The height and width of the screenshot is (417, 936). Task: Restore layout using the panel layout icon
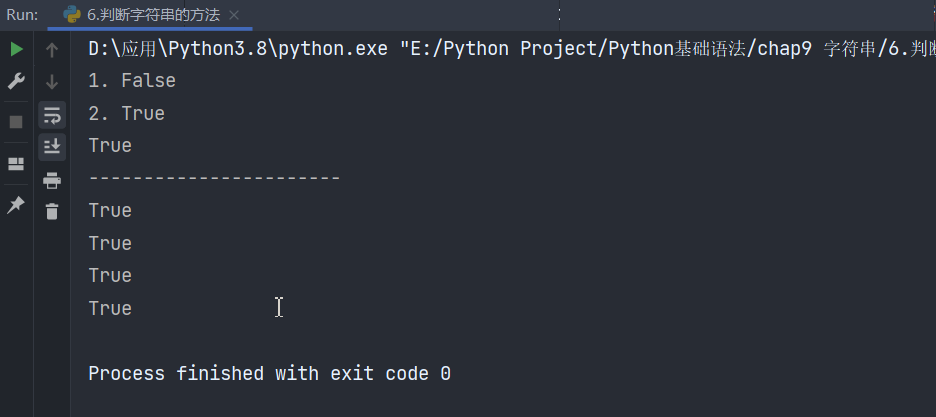point(16,164)
